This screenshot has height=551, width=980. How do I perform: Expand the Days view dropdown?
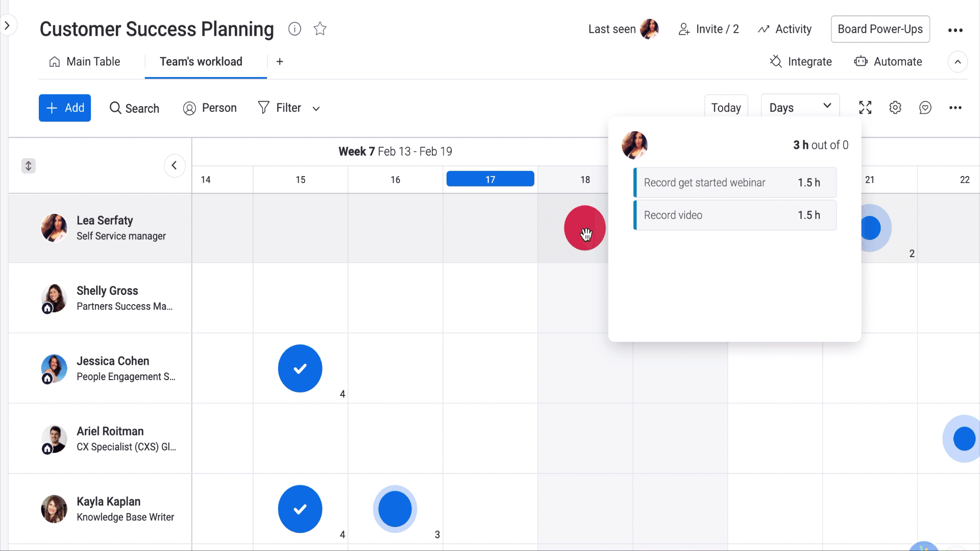coord(800,108)
